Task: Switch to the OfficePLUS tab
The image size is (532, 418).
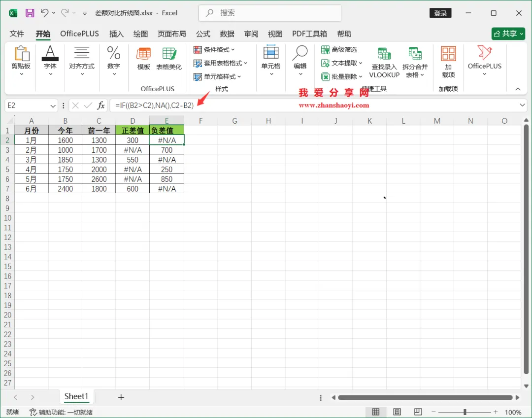Action: coord(79,34)
